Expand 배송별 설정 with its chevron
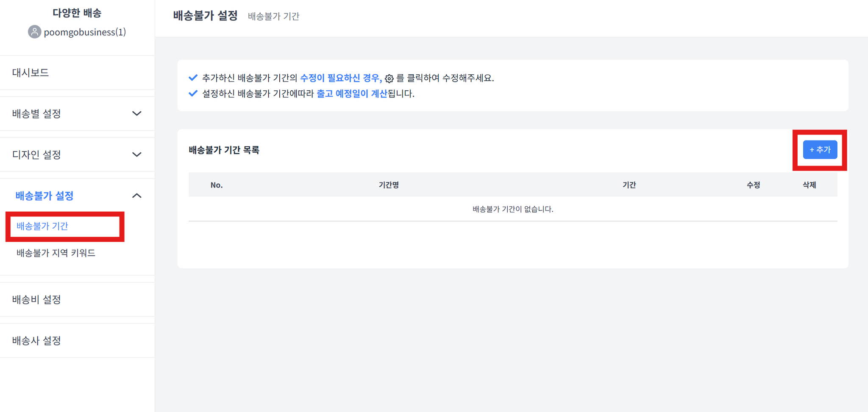This screenshot has width=868, height=412. pos(136,114)
